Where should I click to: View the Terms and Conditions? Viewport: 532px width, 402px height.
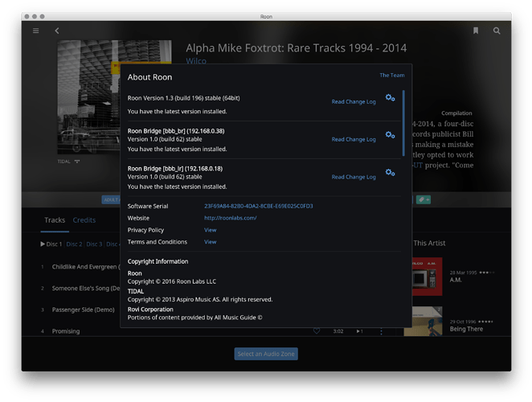(210, 242)
